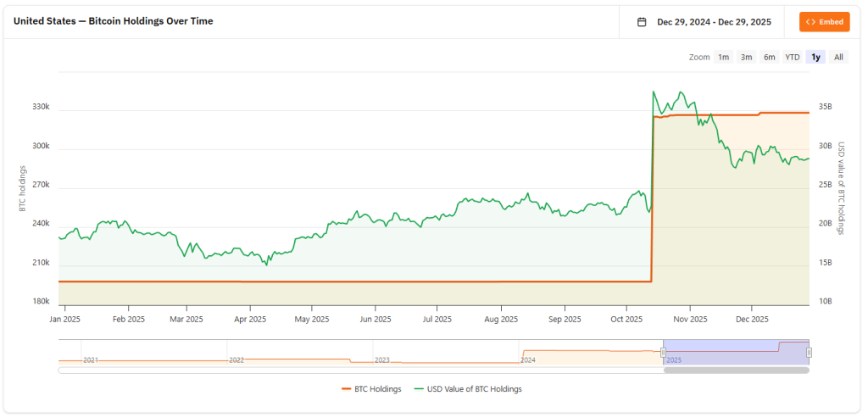Click the highlighted 2025 selection in navigator
Image resolution: width=868 pixels, height=418 pixels.
click(736, 352)
